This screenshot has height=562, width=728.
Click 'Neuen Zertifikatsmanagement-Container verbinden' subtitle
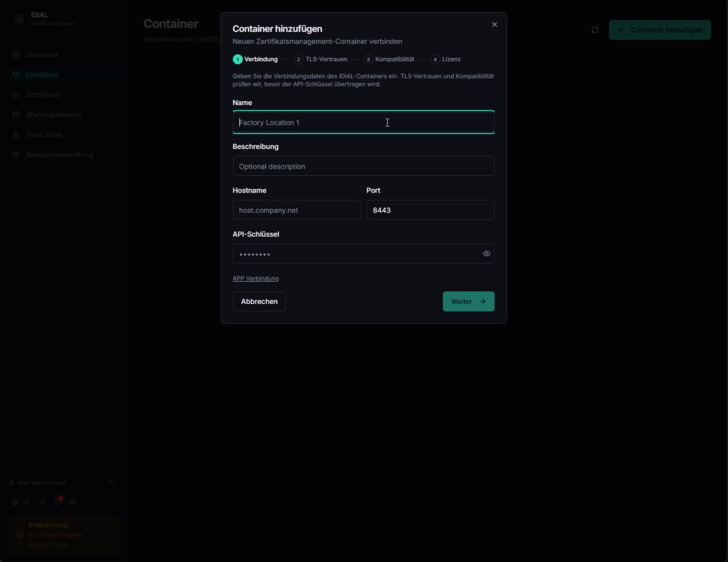coord(317,42)
